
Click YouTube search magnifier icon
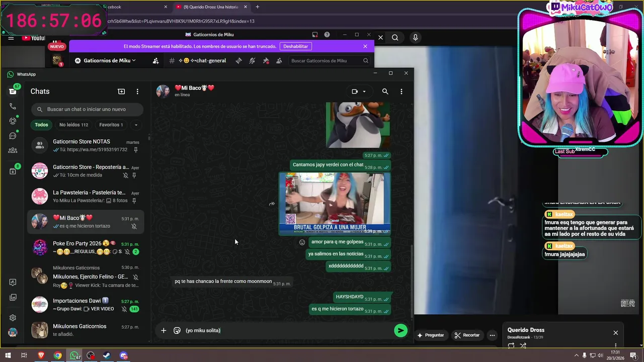[395, 37]
